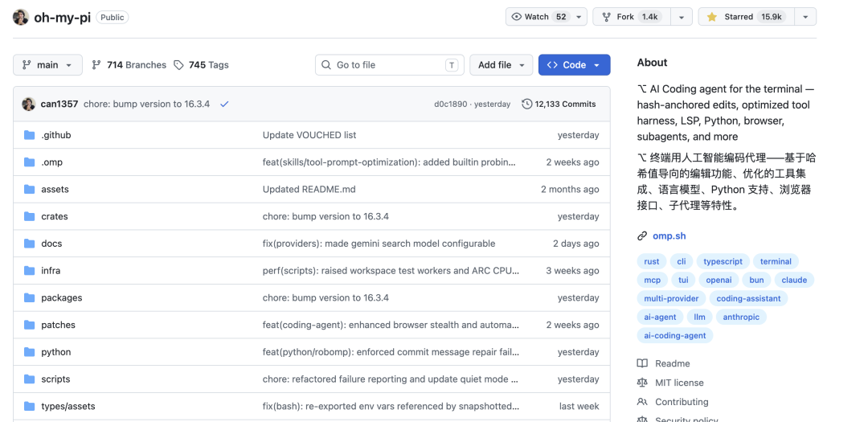868x422 pixels.
Task: Open the omp.sh website link
Action: click(x=669, y=236)
